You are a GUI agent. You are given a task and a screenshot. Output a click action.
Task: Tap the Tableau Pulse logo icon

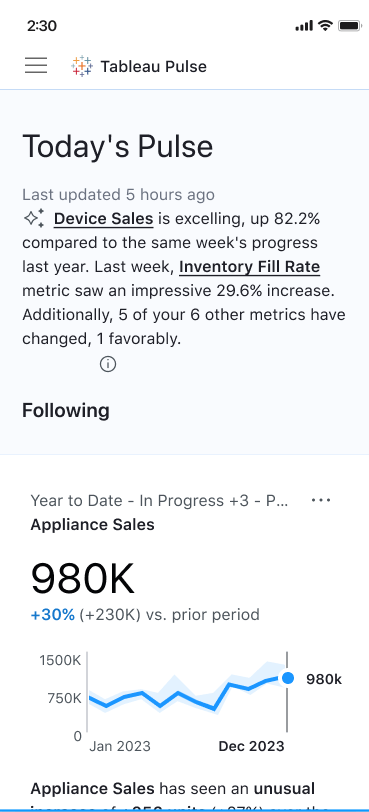82,66
